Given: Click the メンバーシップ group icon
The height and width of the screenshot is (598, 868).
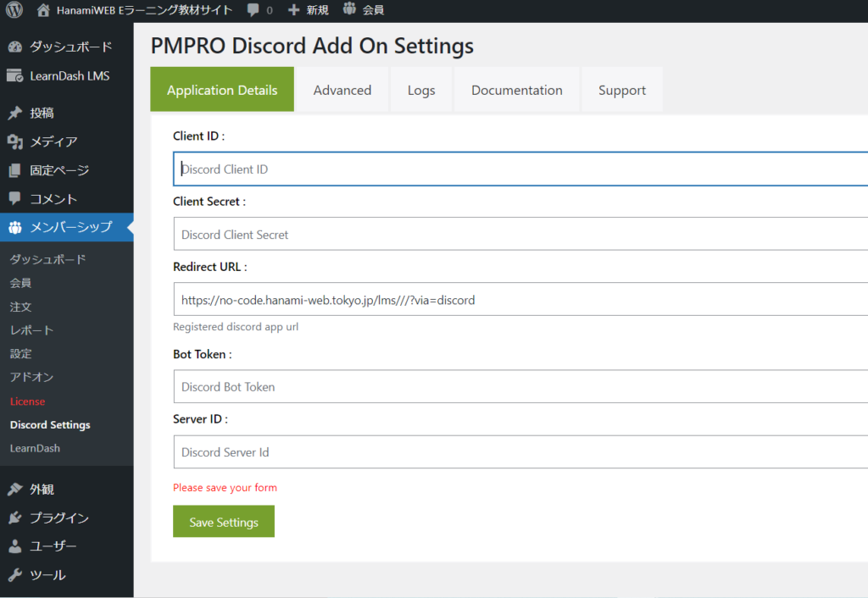Looking at the screenshot, I should tap(15, 227).
